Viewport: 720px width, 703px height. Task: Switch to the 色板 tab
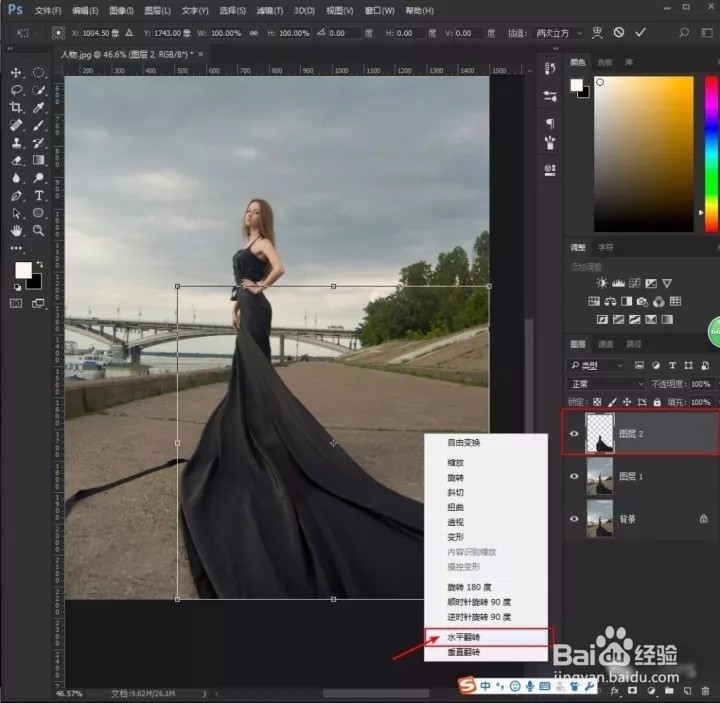605,62
